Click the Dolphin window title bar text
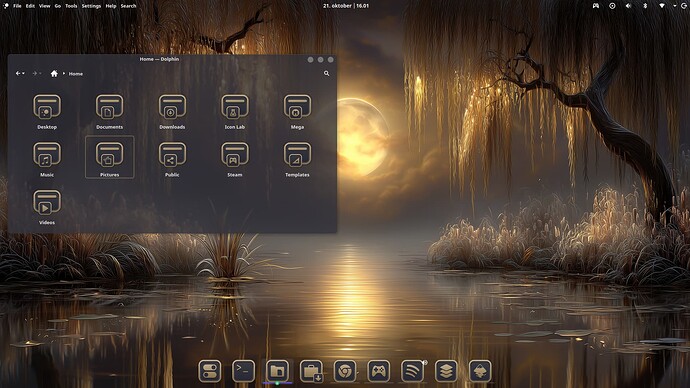The height and width of the screenshot is (388, 690). coord(159,59)
